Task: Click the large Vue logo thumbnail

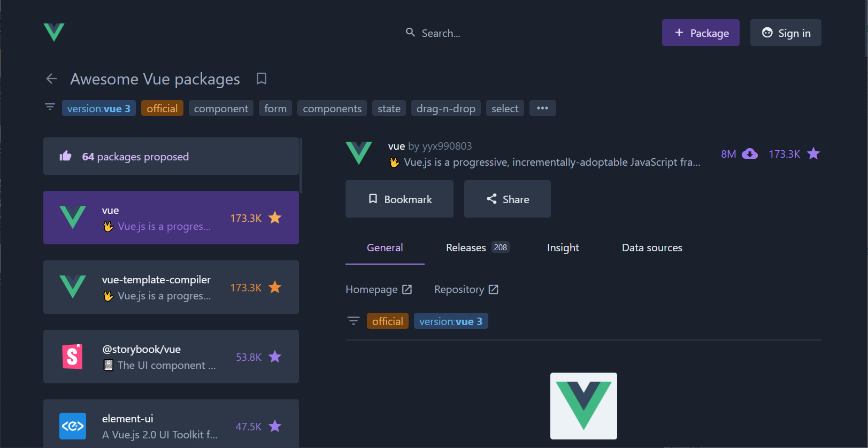Action: pos(583,406)
